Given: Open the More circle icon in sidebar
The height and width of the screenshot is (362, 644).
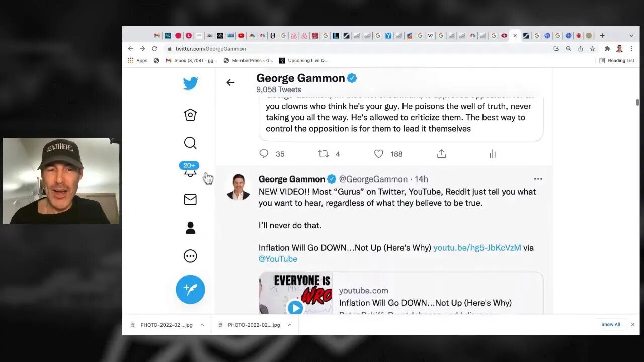Looking at the screenshot, I should (190, 256).
